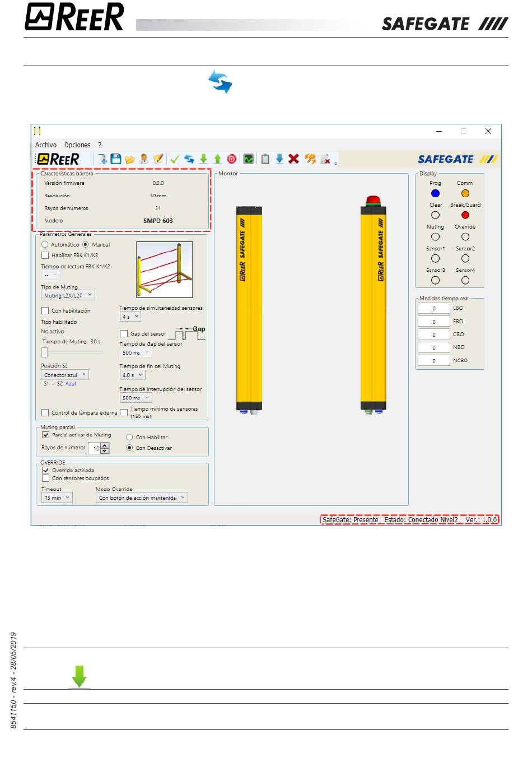Save configuration with the floppy disk icon
This screenshot has width=532, height=767.
click(116, 159)
